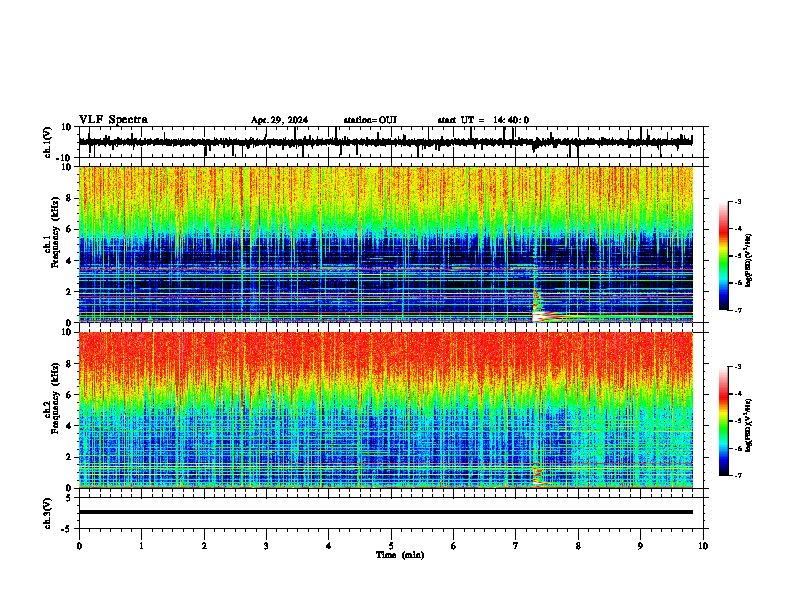This screenshot has height=612, width=792.
Task: Click the '-7' label on the lower color bar
Action: (738, 476)
